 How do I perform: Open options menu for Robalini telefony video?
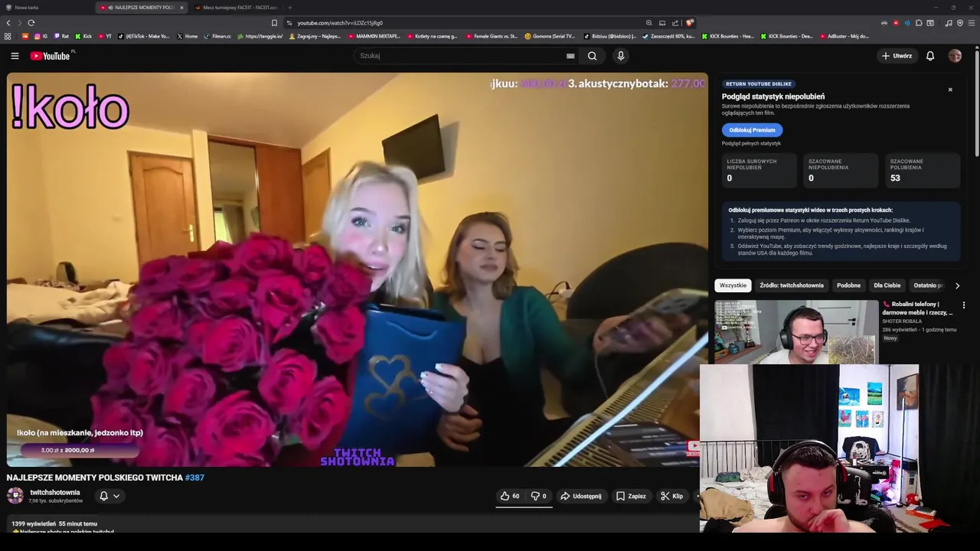pos(964,305)
